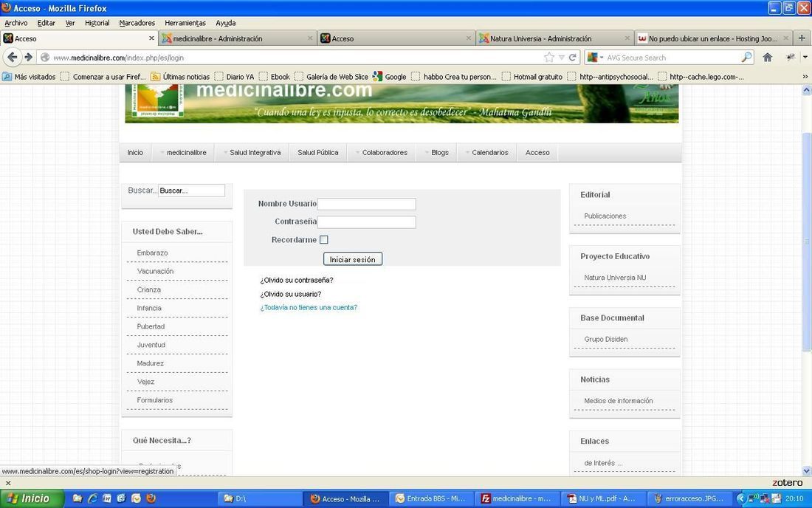Close the Natura Universia - Administración tab

pos(627,38)
